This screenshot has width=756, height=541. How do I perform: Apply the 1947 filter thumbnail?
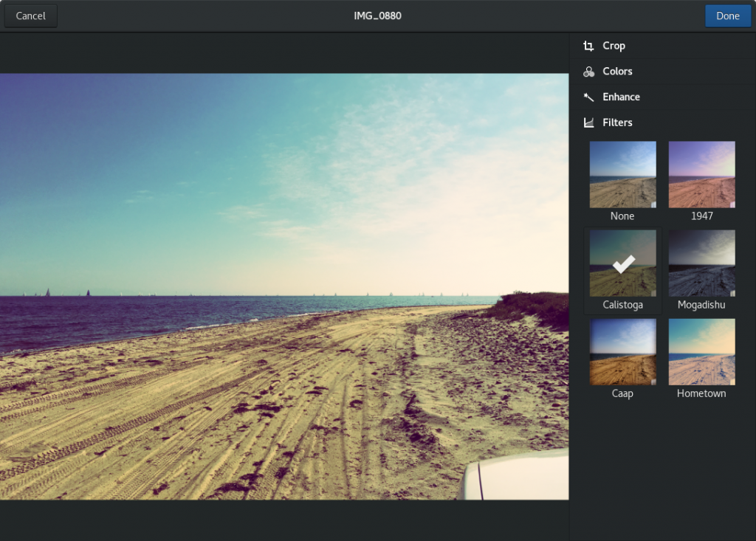pyautogui.click(x=701, y=174)
